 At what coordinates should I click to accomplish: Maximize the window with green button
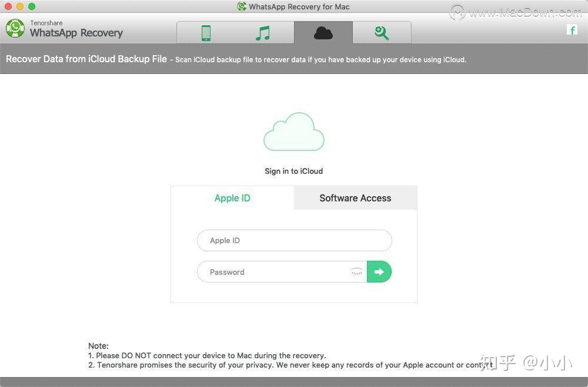point(32,6)
